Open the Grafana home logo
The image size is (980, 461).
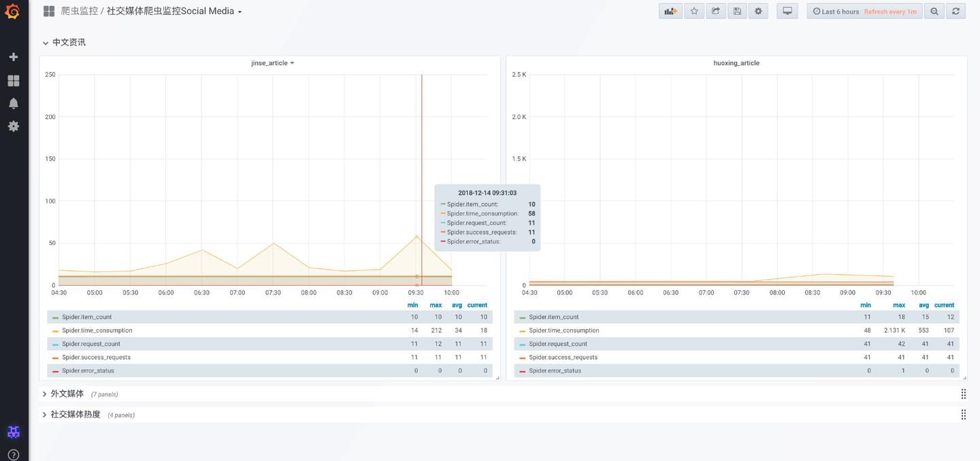pos(12,12)
